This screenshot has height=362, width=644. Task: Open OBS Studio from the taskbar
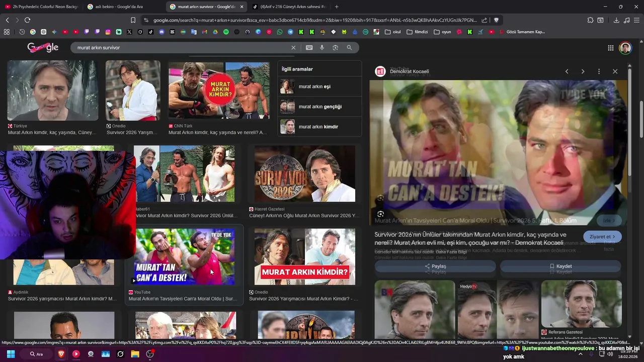[150, 354]
